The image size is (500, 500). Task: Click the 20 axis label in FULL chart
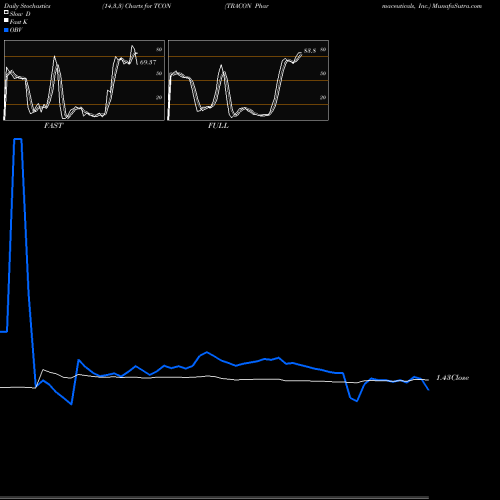point(323,97)
